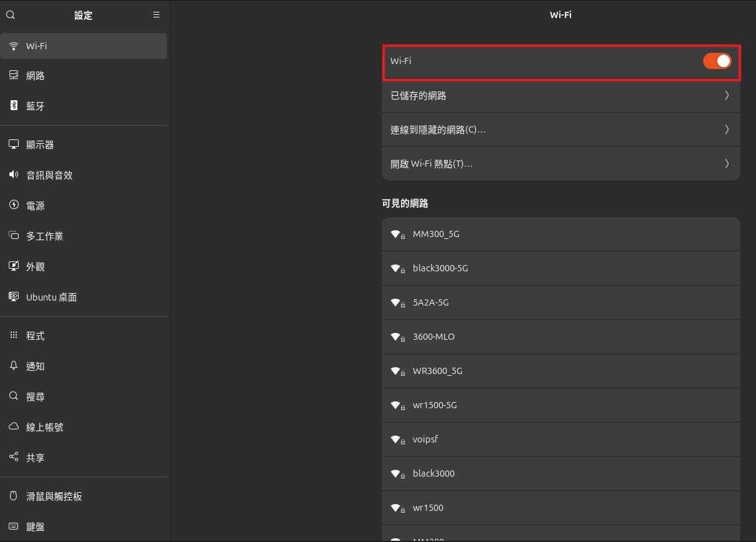Open 通知 notifications settings
This screenshot has height=542, width=756.
[83, 367]
